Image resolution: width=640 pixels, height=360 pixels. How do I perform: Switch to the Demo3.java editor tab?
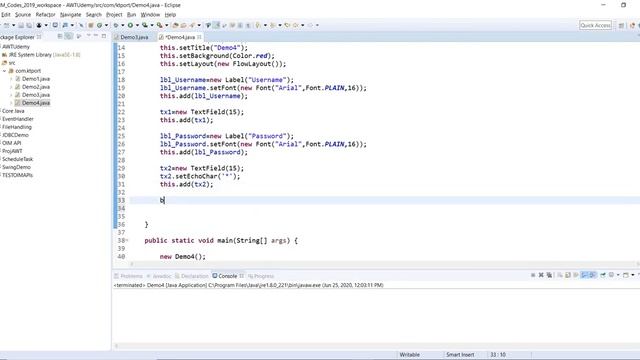pyautogui.click(x=134, y=37)
